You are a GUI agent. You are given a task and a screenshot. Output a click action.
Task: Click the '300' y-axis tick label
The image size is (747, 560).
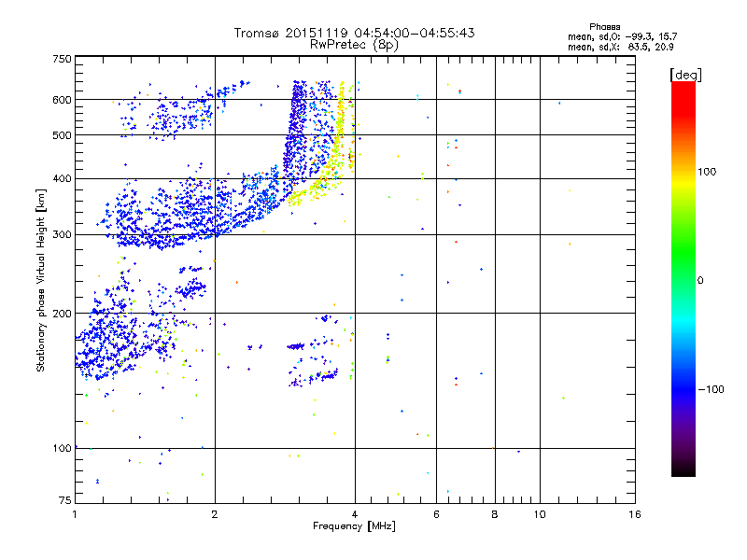(x=62, y=235)
